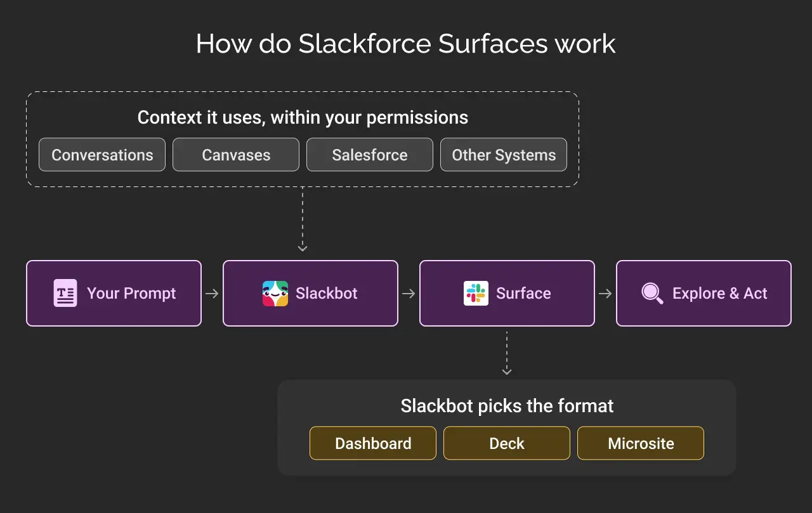Viewport: 812px width, 513px height.
Task: Click the document icon beside Your Prompt
Action: coord(65,293)
